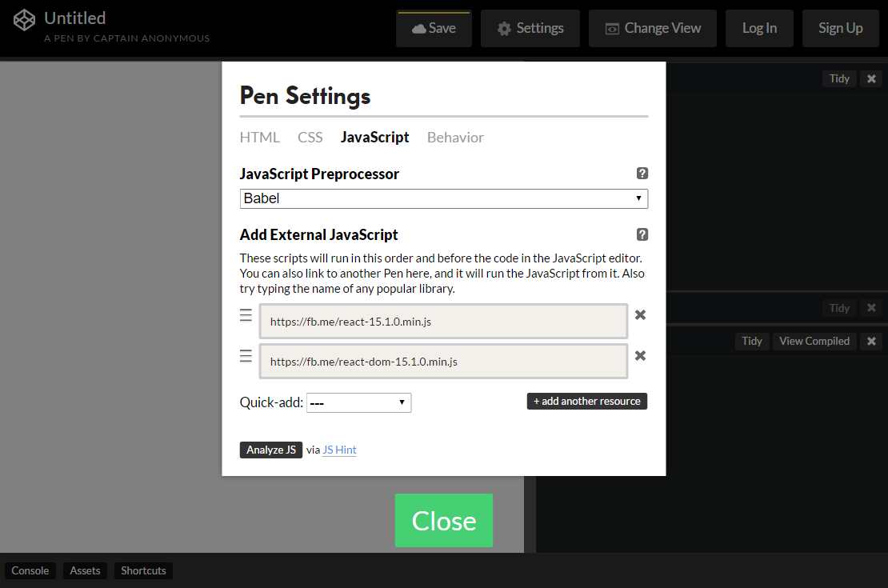Viewport: 888px width, 588px height.
Task: Click the CodePen logo icon
Action: point(24,20)
